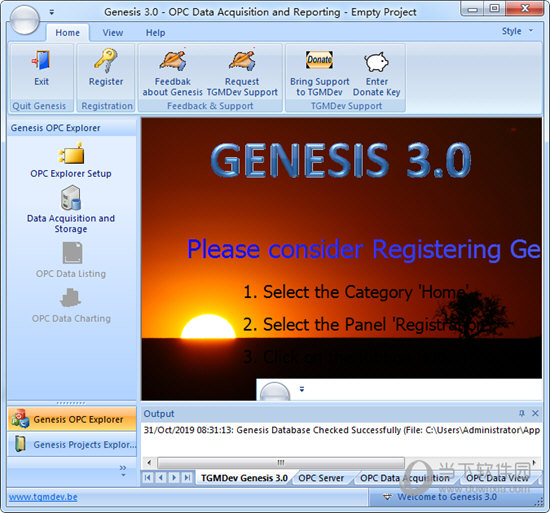The width and height of the screenshot is (550, 513).
Task: Click the Genesis 3.0 splash image
Action: tap(341, 259)
